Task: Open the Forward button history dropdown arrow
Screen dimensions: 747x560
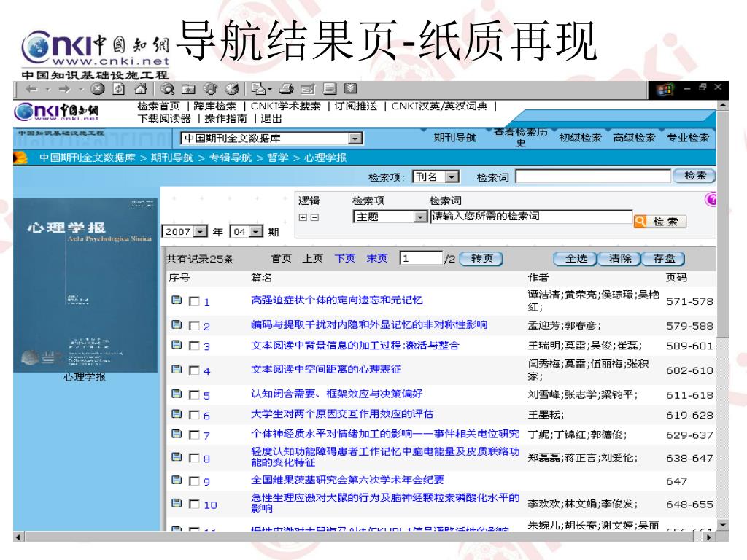Action: pos(80,89)
